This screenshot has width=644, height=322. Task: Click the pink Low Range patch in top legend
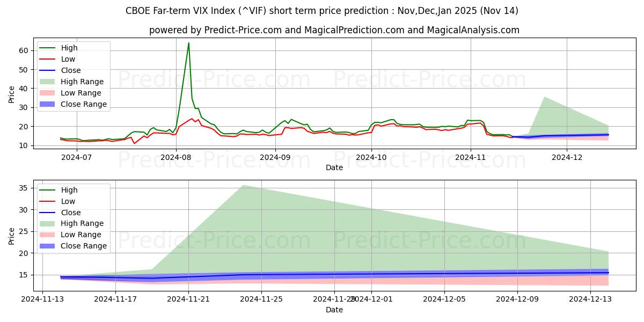(x=48, y=93)
